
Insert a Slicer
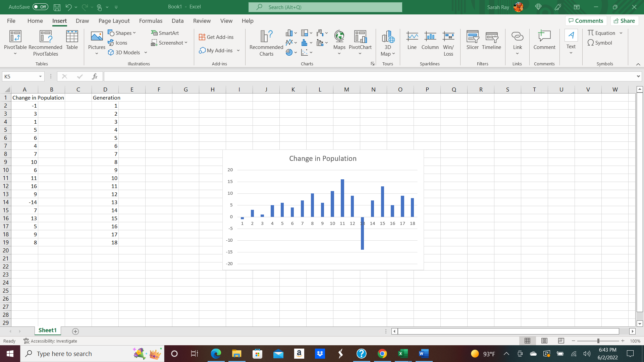point(473,40)
